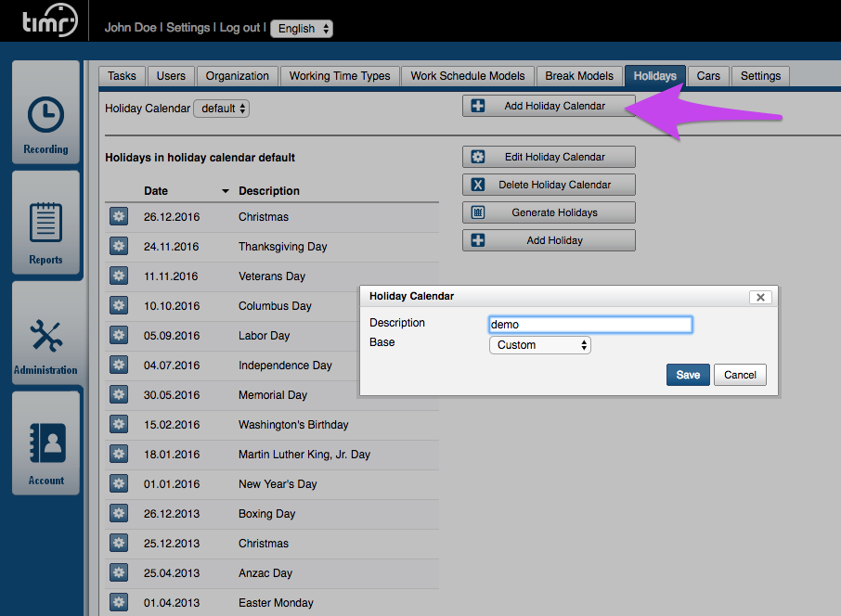
Task: Sort holidays by the Date column header
Action: tap(156, 191)
